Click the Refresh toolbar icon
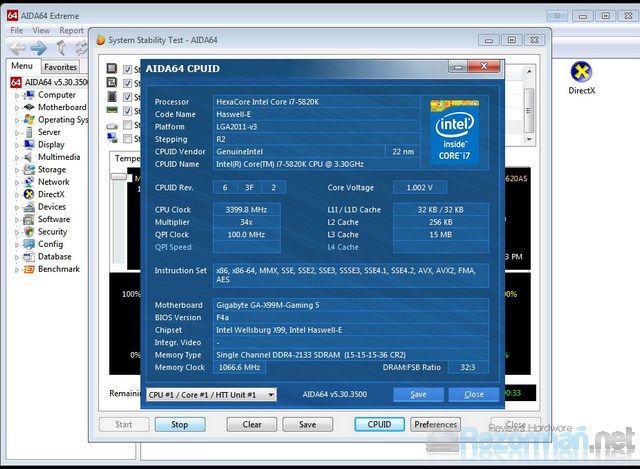This screenshot has width=640, height=469. (82, 48)
